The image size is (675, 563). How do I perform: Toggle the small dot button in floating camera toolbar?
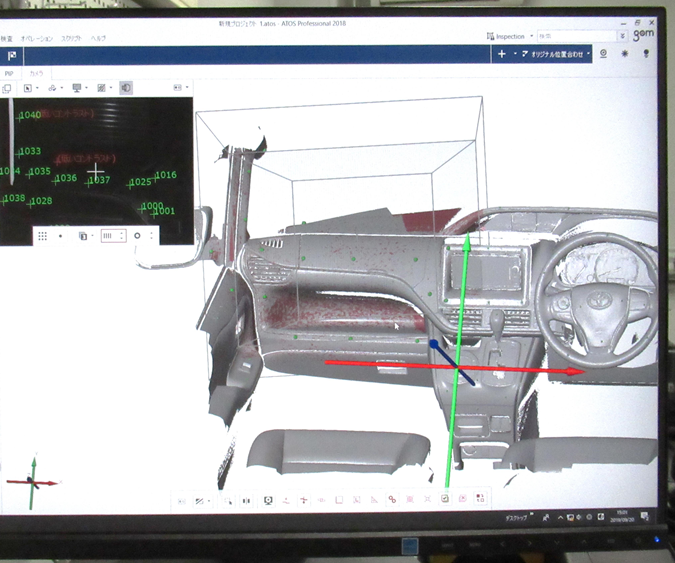(x=61, y=236)
